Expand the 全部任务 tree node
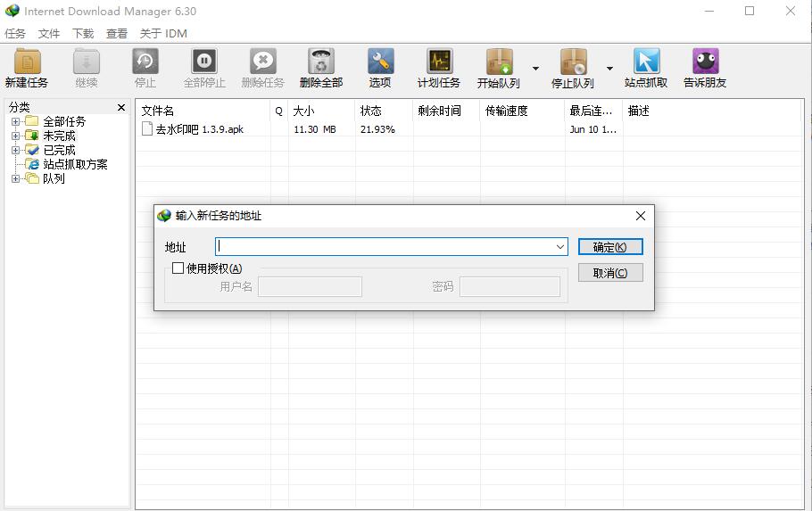This screenshot has width=812, height=511. [x=15, y=121]
